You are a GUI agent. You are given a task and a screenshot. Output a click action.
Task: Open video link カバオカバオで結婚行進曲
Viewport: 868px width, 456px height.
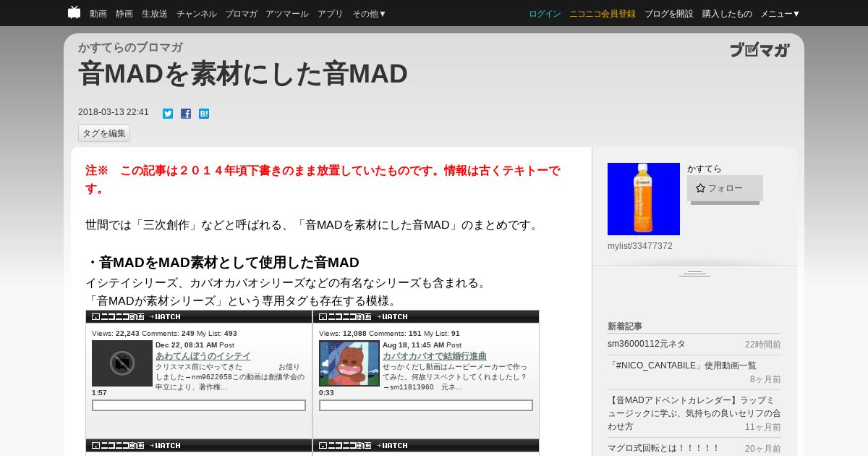click(x=435, y=356)
